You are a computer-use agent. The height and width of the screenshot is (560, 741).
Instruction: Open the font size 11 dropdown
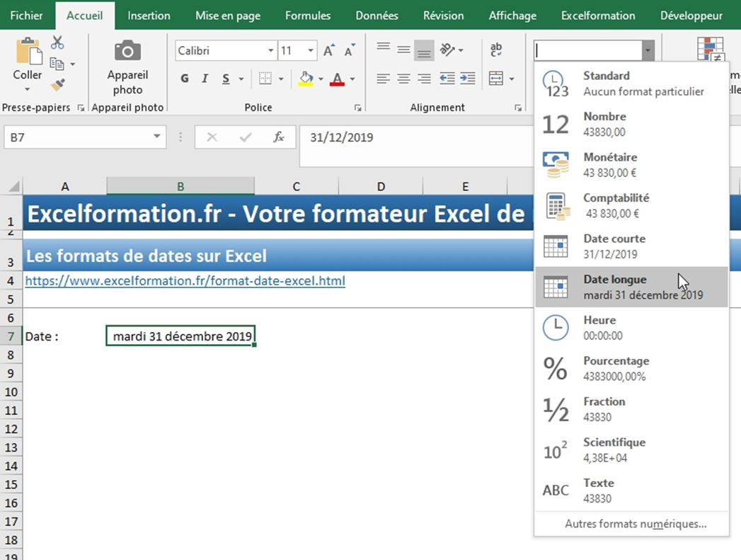[x=311, y=50]
